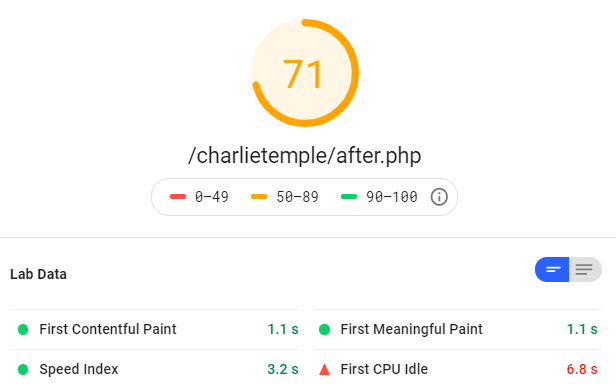Expand the First CPU Idle metric
This screenshot has width=616, height=388.
458,370
